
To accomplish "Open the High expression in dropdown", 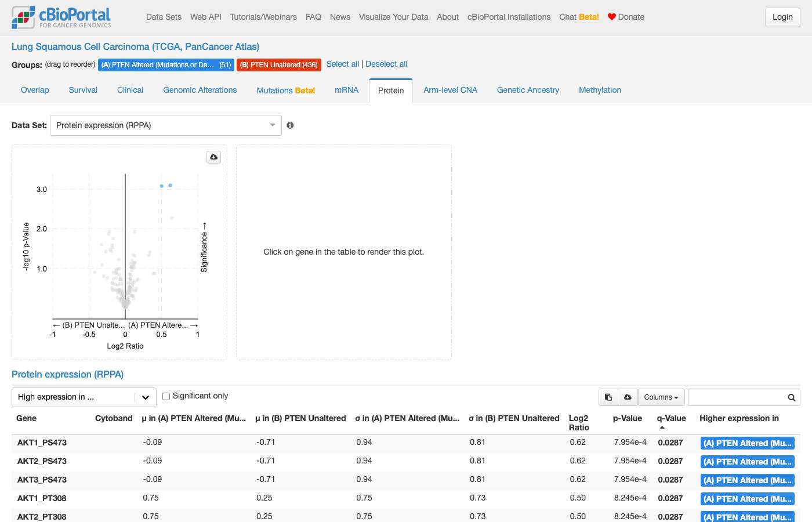I will pyautogui.click(x=84, y=397).
